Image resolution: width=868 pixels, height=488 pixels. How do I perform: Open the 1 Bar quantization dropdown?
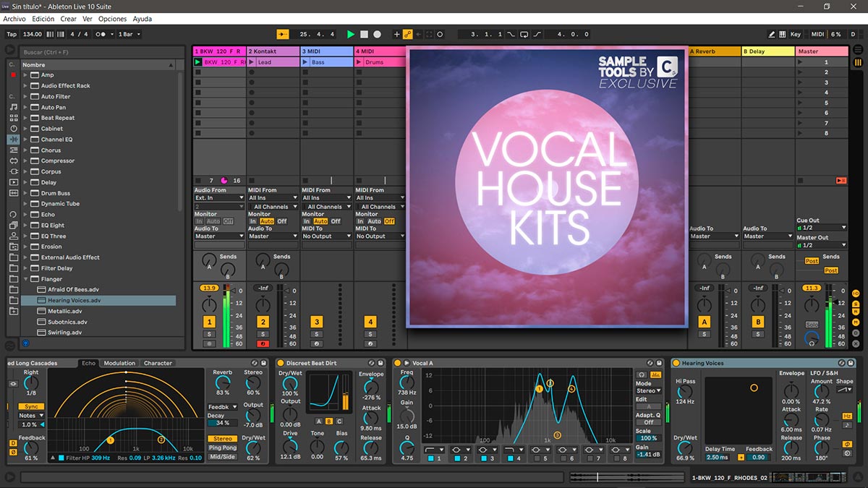[x=129, y=34]
